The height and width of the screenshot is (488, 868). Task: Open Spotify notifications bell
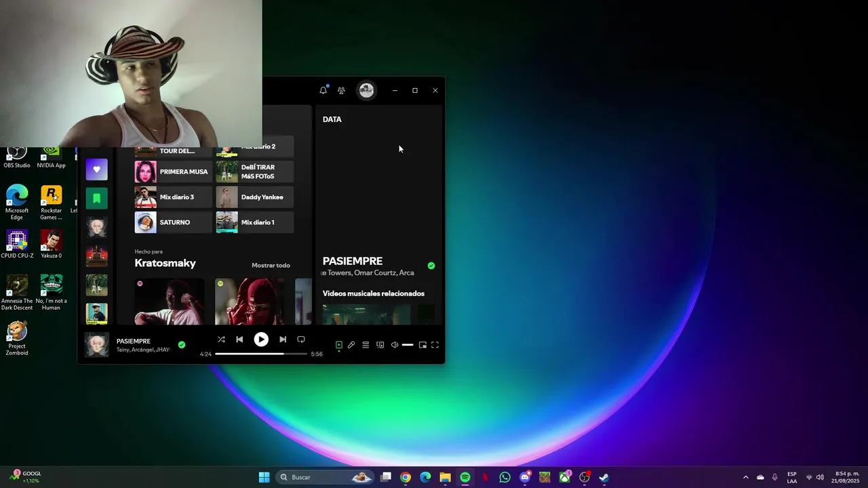[323, 90]
